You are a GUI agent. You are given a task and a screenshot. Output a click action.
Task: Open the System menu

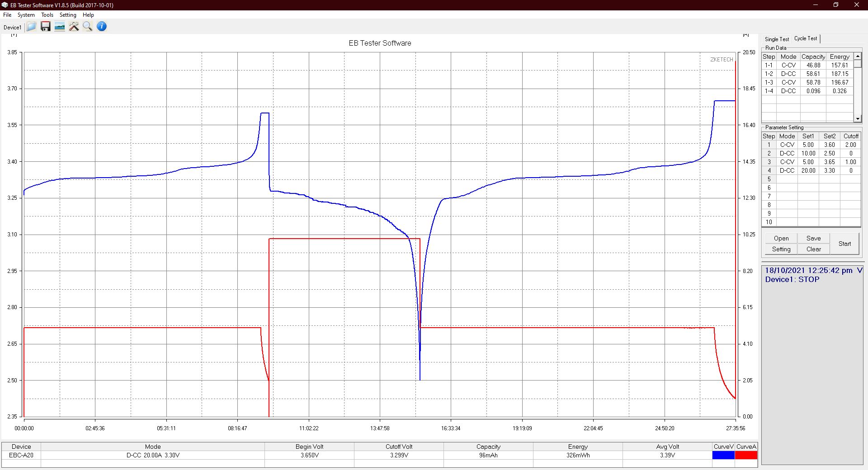tap(26, 15)
